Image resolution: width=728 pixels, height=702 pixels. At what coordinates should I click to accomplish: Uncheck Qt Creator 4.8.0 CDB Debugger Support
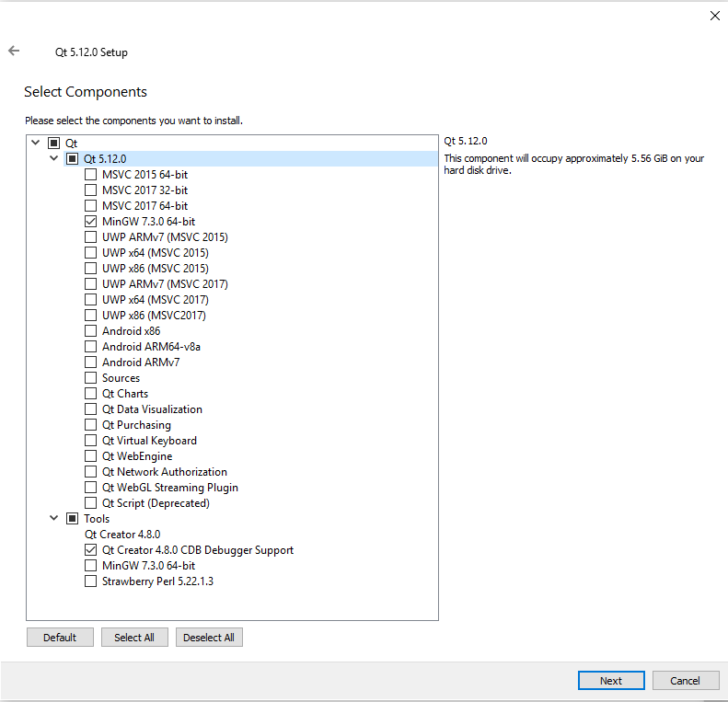(x=90, y=549)
